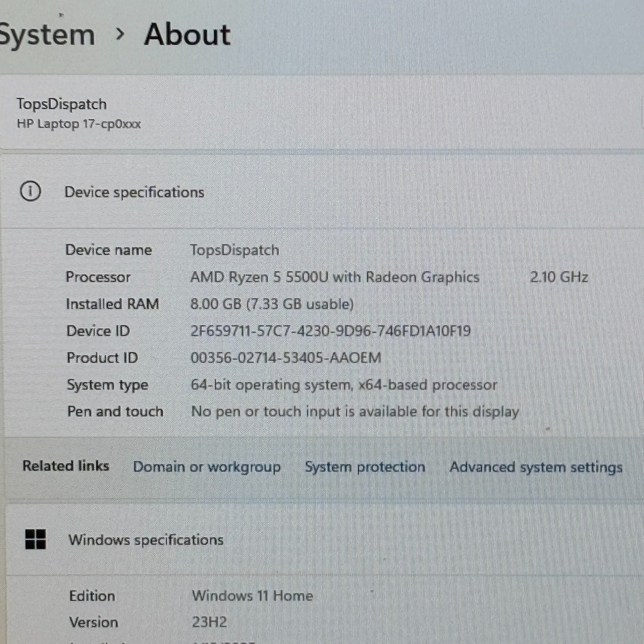Select the 23H2 version value
644x644 pixels.
click(209, 622)
